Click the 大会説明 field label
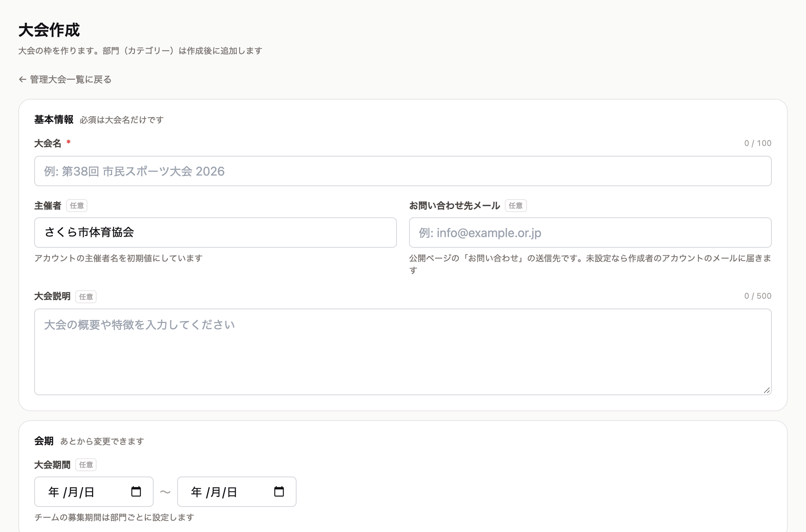This screenshot has height=532, width=806. click(52, 296)
